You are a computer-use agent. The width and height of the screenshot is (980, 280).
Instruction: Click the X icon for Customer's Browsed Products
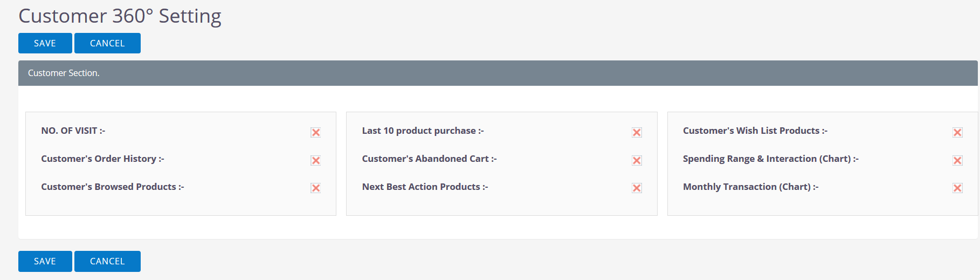click(316, 188)
